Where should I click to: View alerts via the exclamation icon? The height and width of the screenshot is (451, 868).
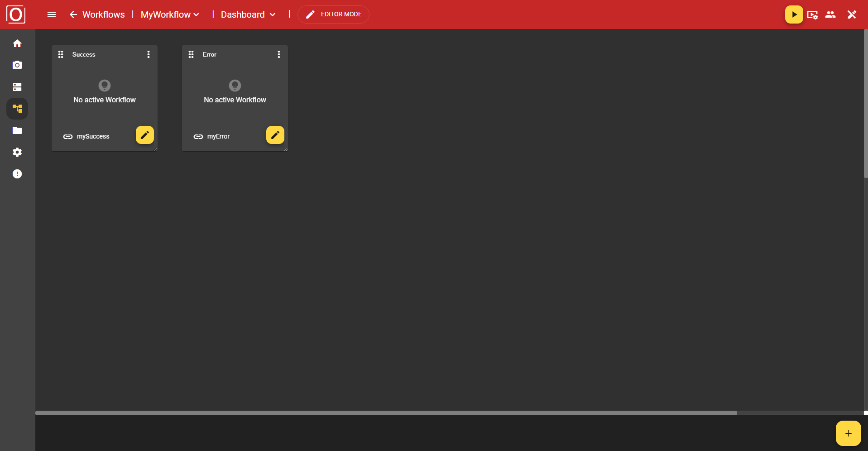(17, 174)
